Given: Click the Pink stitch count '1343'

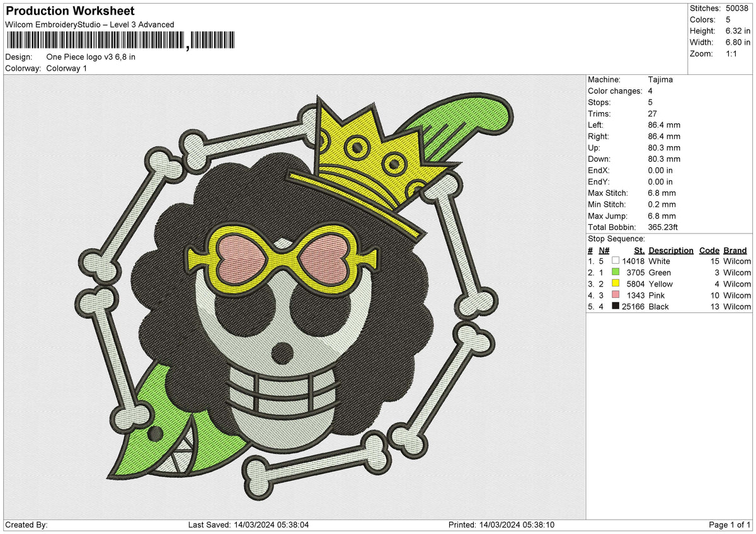Looking at the screenshot, I should click(x=636, y=295).
